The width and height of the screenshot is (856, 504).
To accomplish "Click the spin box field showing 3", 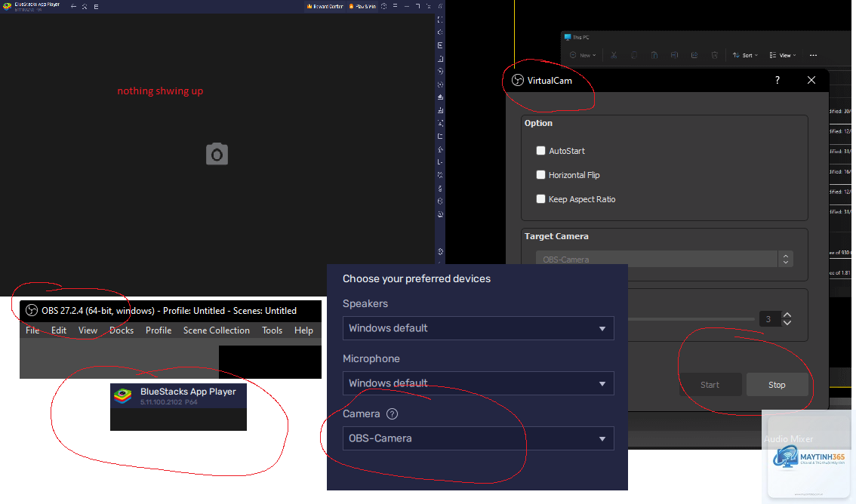I will [770, 319].
